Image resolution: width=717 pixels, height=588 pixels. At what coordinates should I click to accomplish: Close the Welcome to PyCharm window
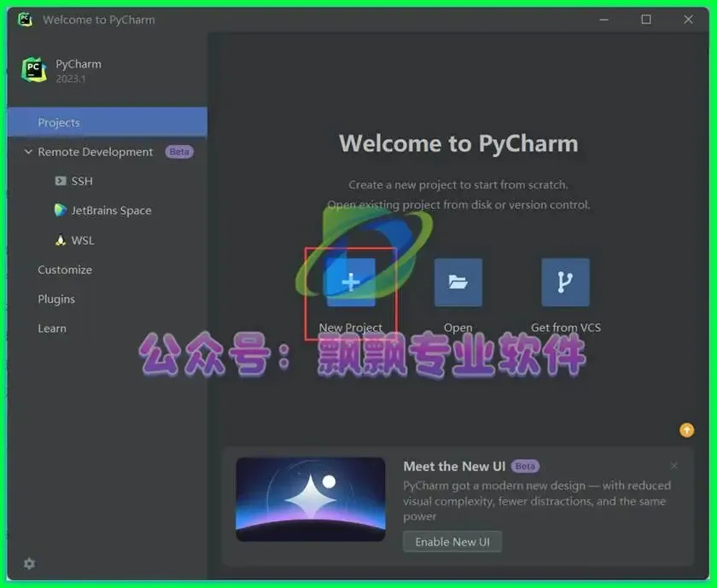pyautogui.click(x=688, y=20)
